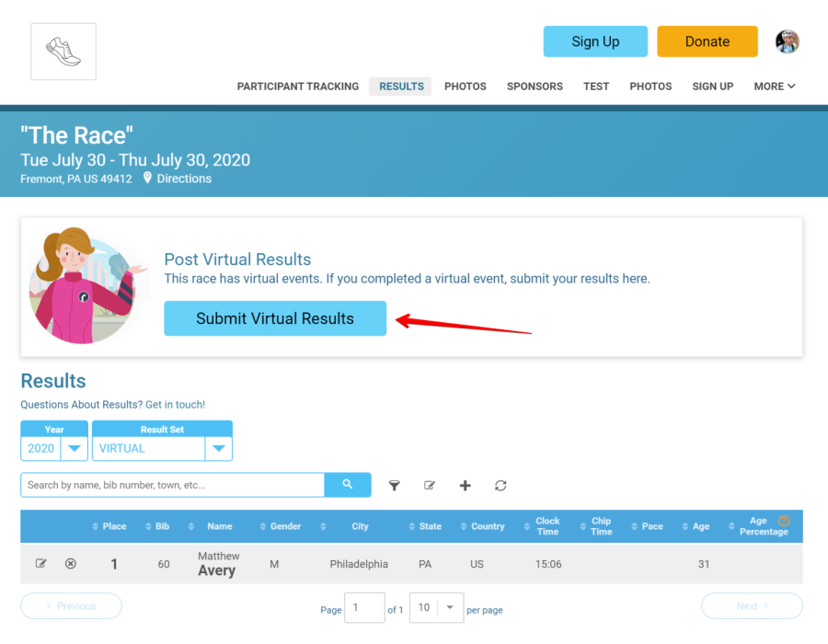Refresh results with the reload icon
This screenshot has width=828, height=644.
500,486
